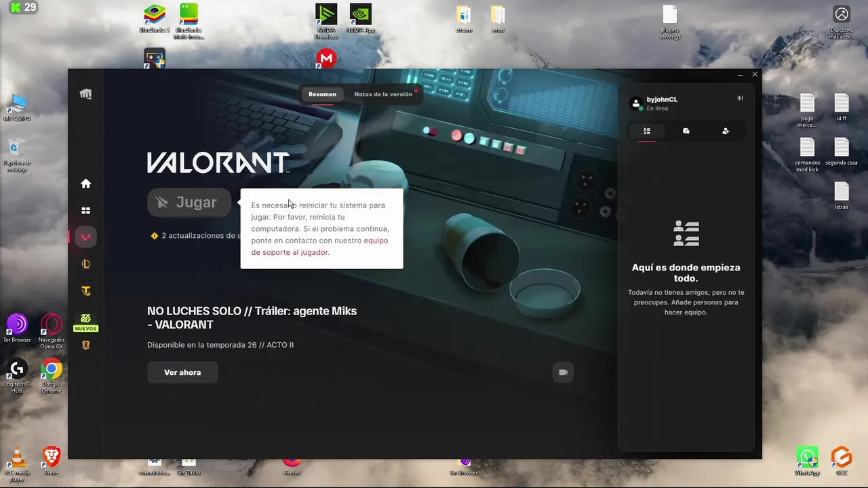Launch the Firefox desktop shortcut

click(x=292, y=466)
